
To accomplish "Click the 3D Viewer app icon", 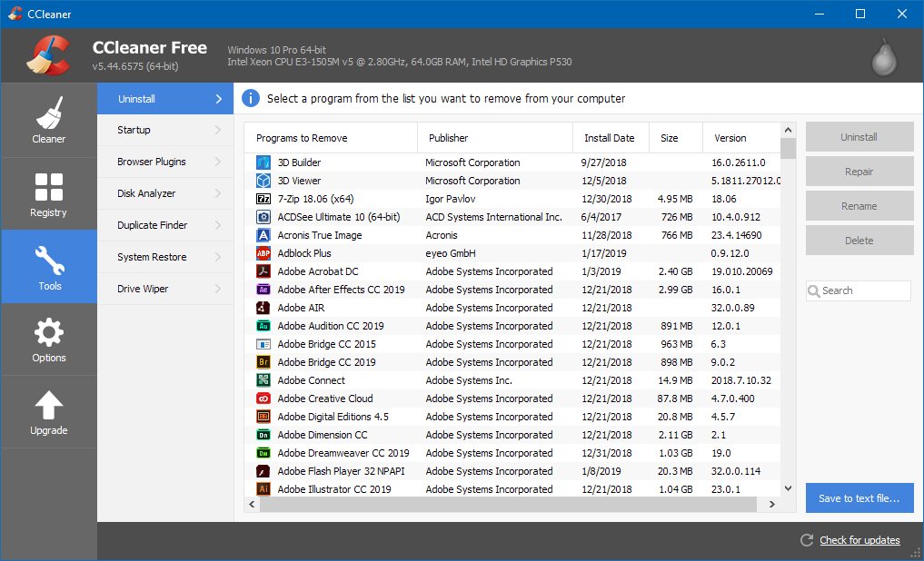I will [x=263, y=181].
